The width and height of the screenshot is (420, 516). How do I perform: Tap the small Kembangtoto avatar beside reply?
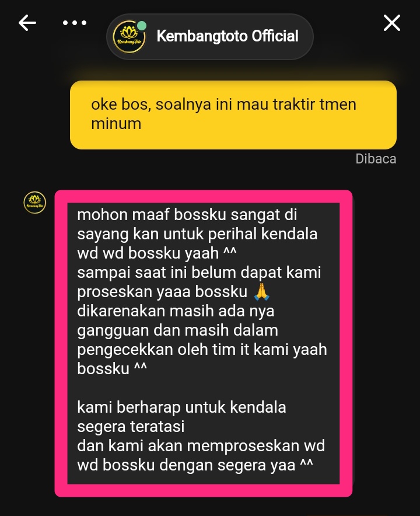coord(35,203)
